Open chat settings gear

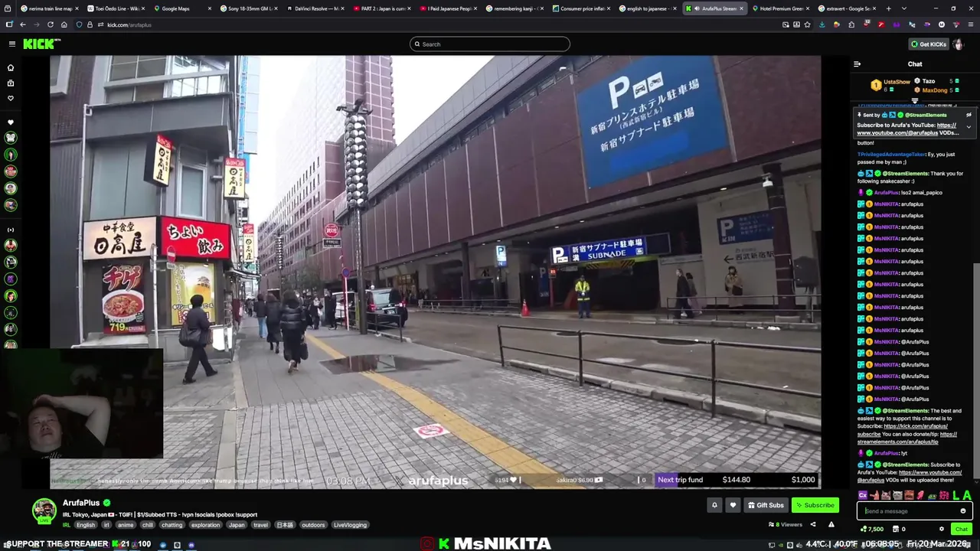tap(942, 529)
